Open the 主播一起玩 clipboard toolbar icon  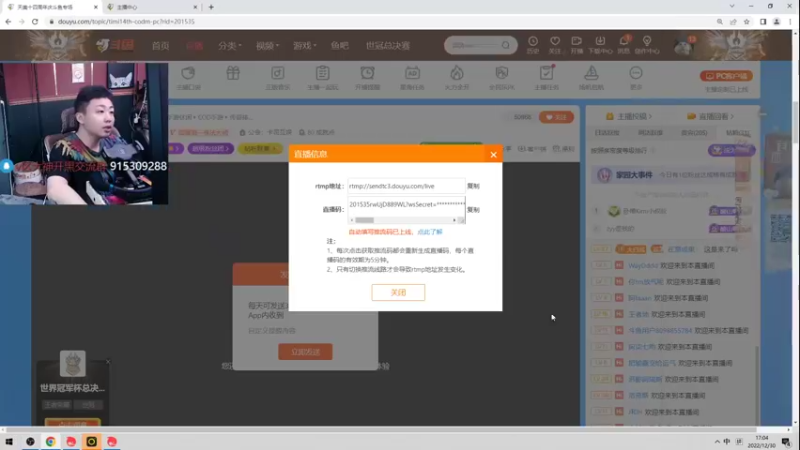pos(322,78)
